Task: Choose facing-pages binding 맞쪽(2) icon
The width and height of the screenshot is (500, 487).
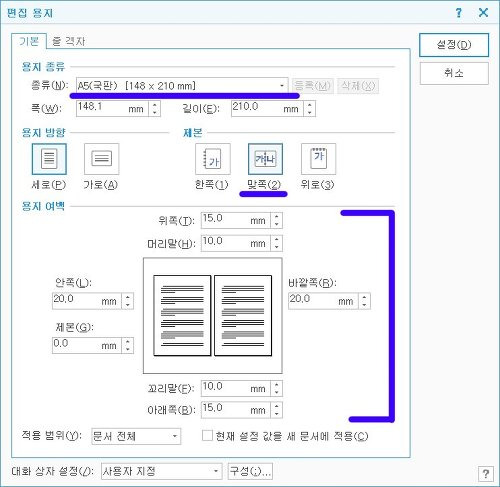Action: tap(265, 159)
